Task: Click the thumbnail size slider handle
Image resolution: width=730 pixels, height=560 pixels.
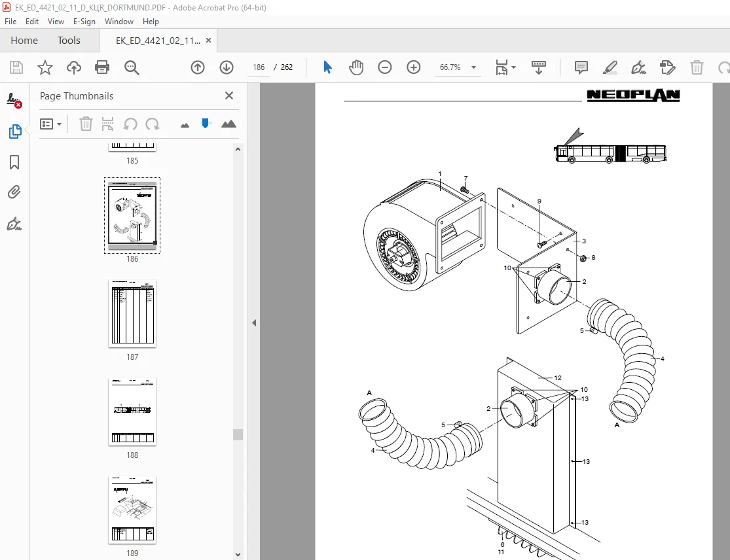Action: (206, 123)
